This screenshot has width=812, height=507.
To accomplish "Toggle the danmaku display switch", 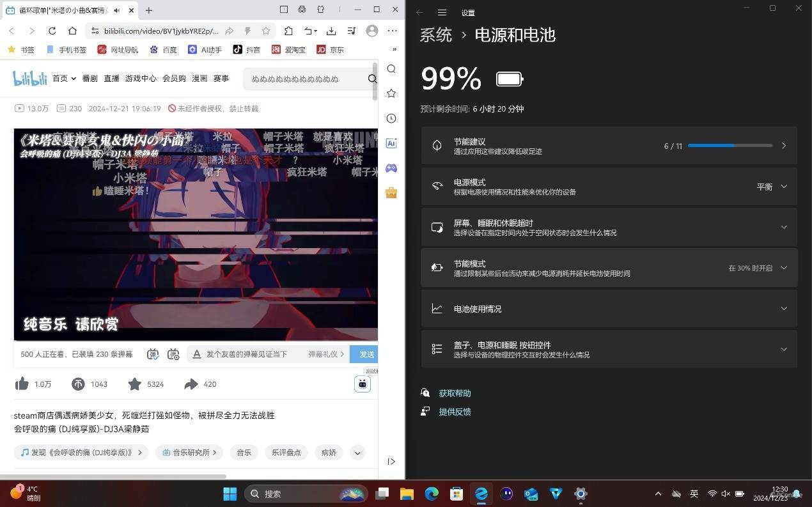I will point(153,354).
